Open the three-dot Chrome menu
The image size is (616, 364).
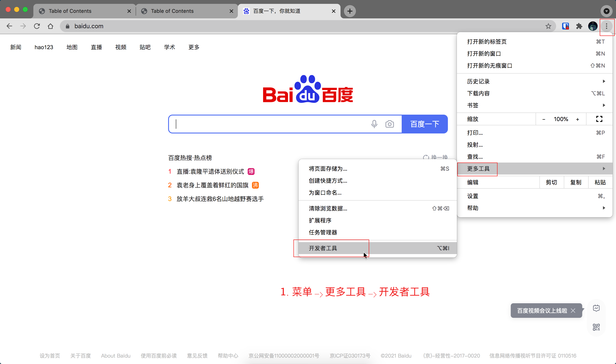606,26
